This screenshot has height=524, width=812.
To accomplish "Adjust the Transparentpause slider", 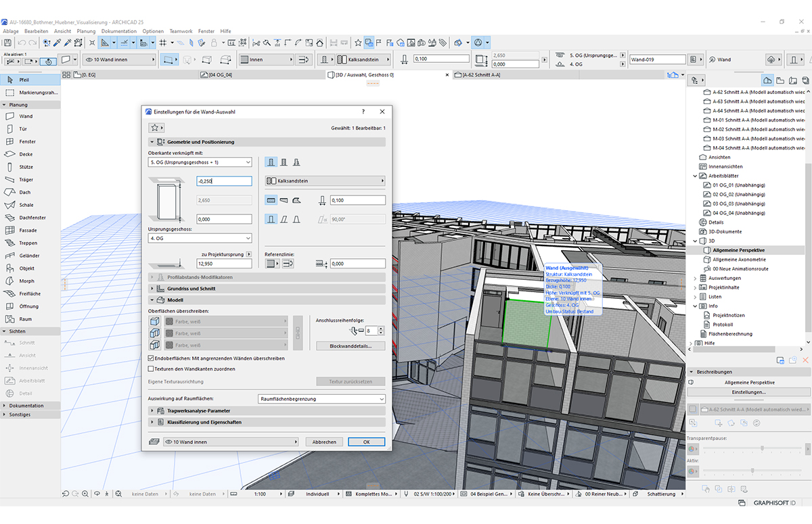I will [763, 448].
